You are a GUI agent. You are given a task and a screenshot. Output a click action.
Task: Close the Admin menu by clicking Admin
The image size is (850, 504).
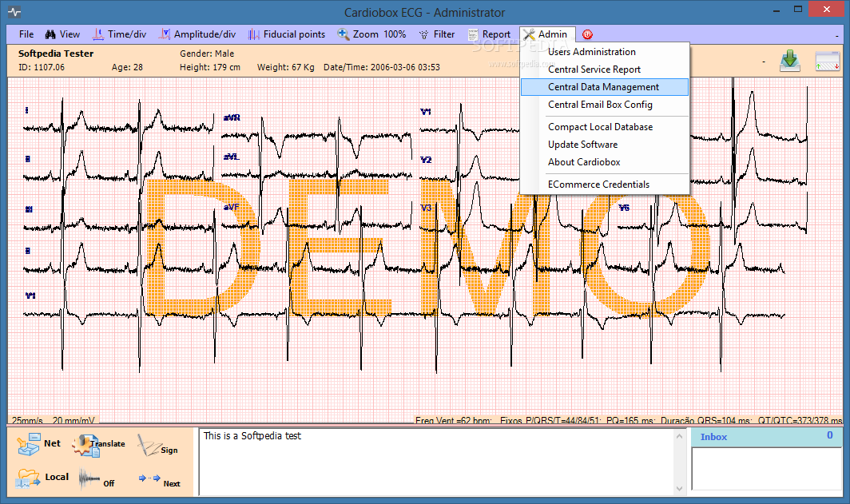pos(546,34)
